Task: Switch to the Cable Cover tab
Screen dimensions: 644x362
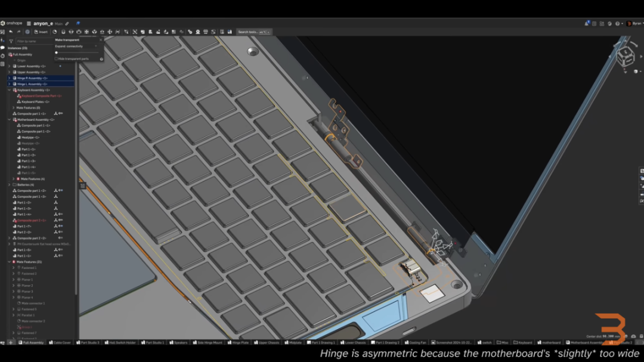Action: point(60,342)
